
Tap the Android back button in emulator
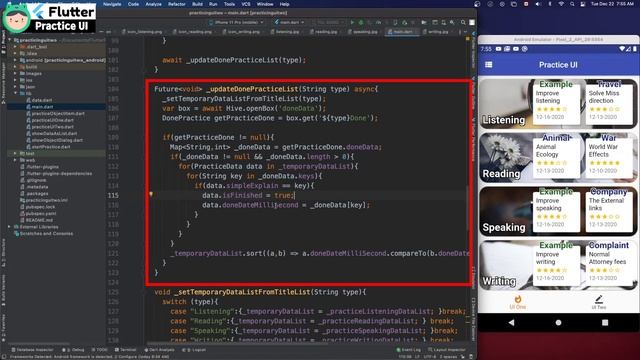(x=511, y=322)
